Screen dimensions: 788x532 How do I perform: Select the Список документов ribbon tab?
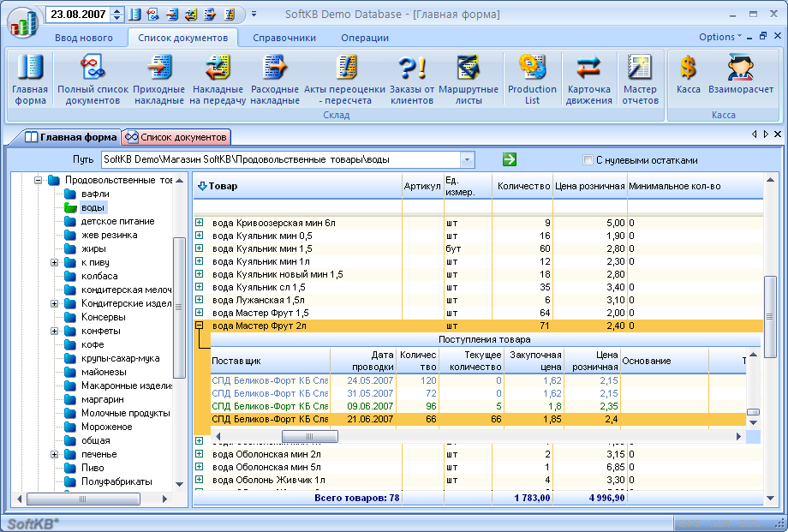(183, 38)
